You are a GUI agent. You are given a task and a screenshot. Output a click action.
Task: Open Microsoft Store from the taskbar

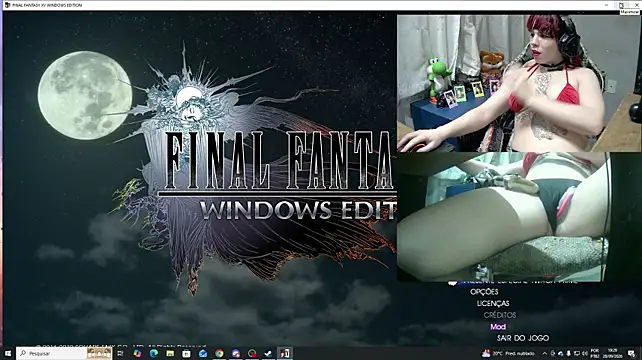(x=186, y=353)
